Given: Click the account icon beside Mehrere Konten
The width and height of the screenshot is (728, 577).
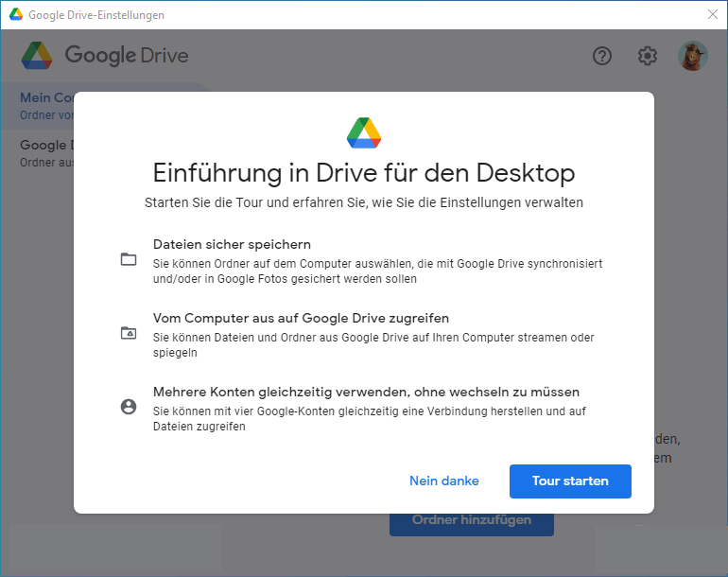Looking at the screenshot, I should 129,407.
